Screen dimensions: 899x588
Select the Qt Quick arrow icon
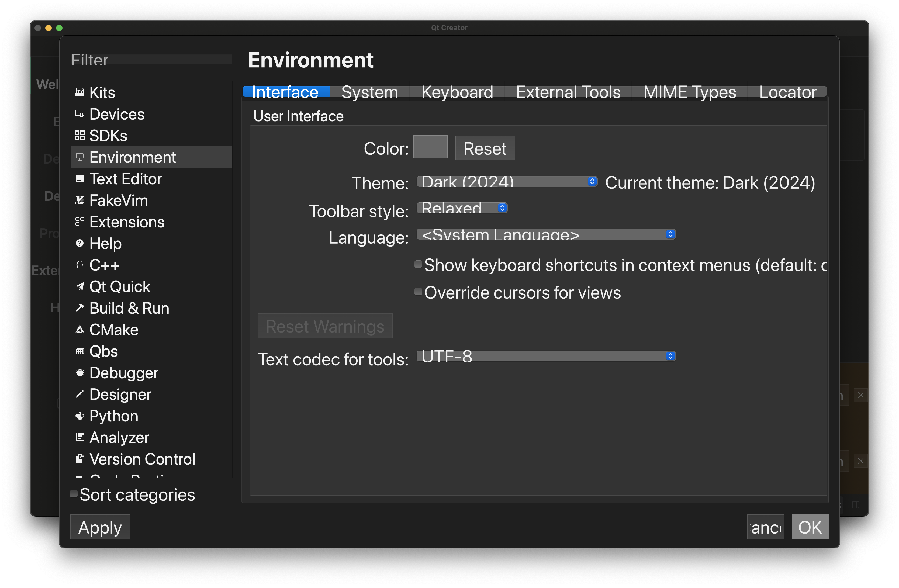tap(80, 286)
